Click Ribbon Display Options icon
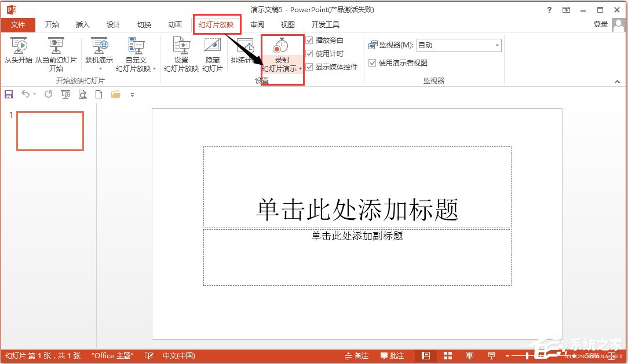Image resolution: width=628 pixels, height=364 pixels. [566, 10]
